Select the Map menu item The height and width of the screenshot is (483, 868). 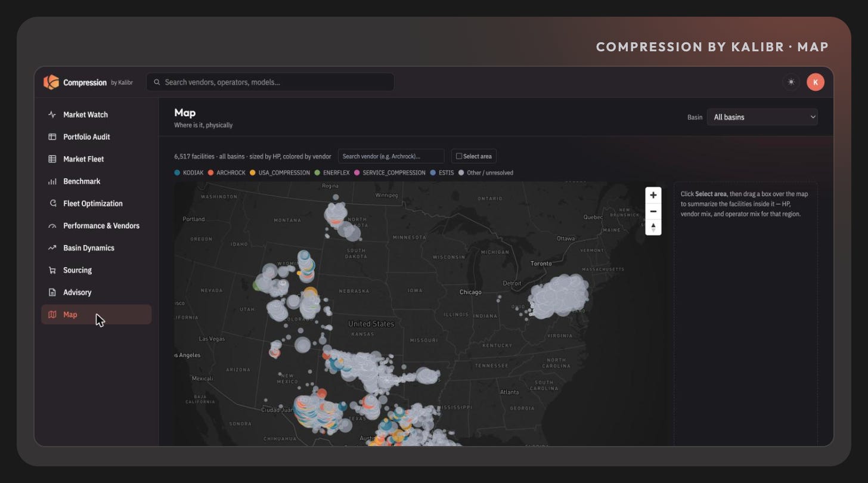pyautogui.click(x=97, y=315)
